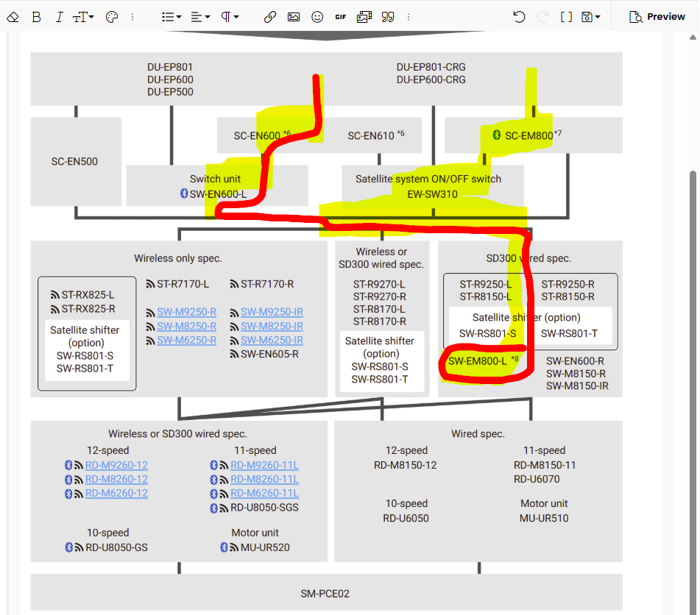Toggle bold formatting
700x615 pixels.
click(37, 17)
